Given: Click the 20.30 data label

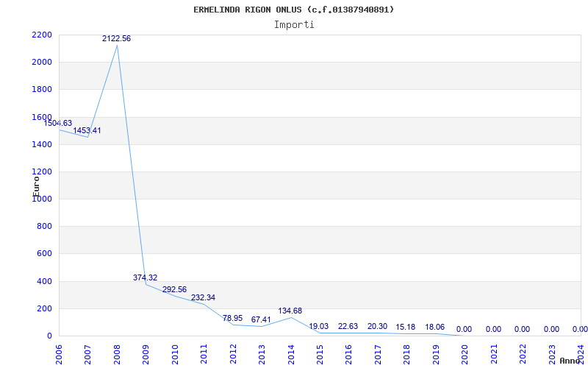Looking at the screenshot, I should 377,326.
